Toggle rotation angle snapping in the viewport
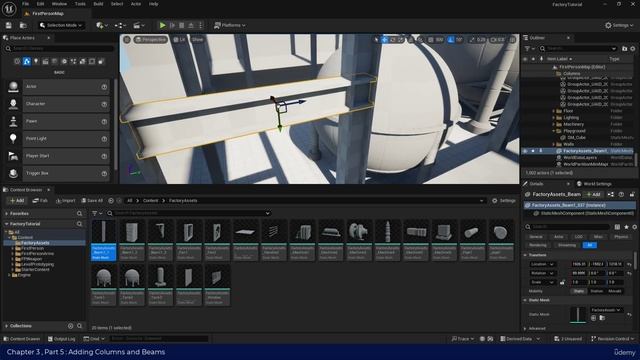 point(451,40)
